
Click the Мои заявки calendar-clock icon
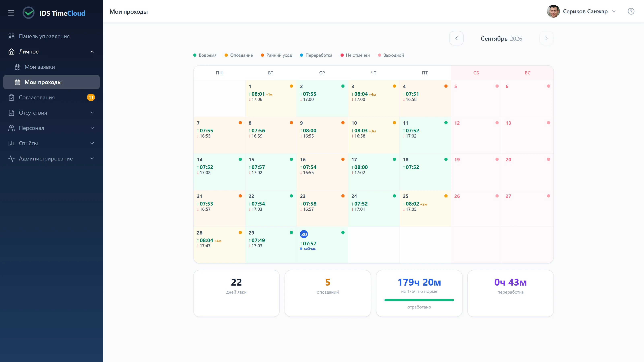tap(18, 67)
